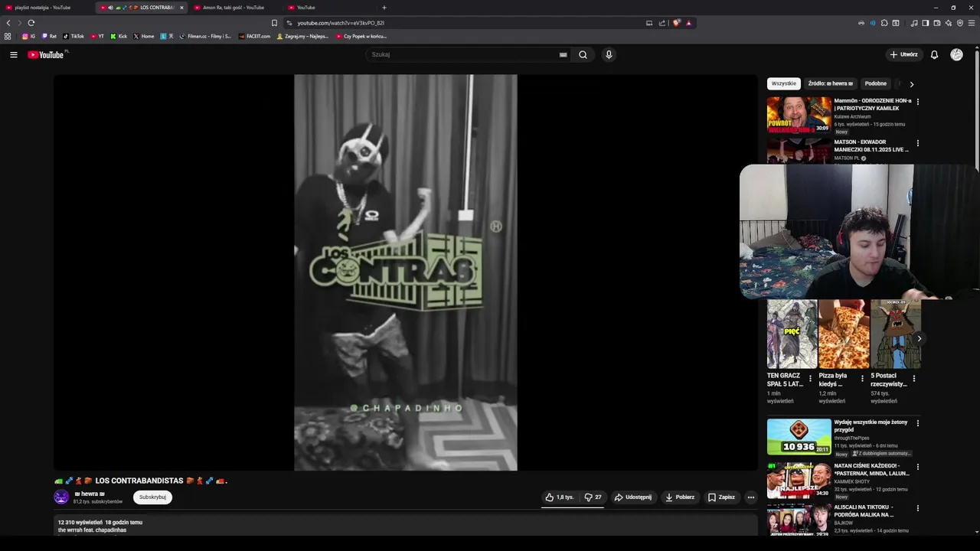Open the bookmarks bar apps grid
Screen dimensions: 980x551
click(8, 36)
